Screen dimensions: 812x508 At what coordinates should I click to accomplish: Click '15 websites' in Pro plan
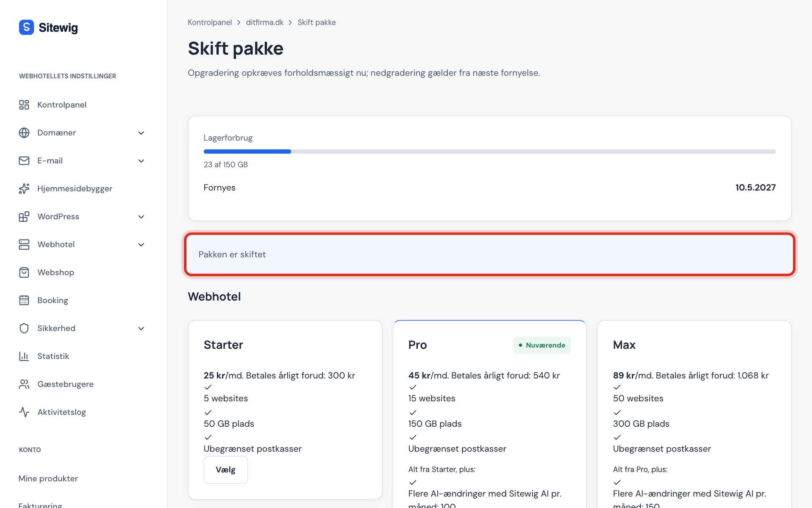pyautogui.click(x=432, y=398)
